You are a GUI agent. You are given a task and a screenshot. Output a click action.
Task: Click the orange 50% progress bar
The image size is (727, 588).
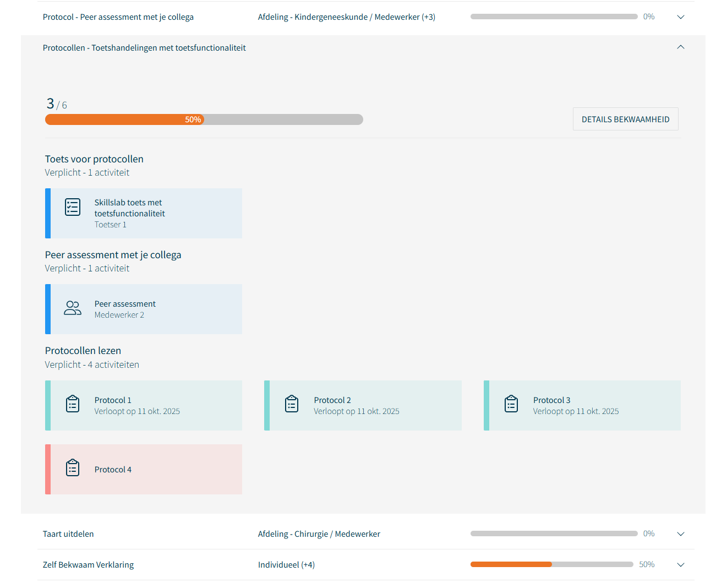click(x=204, y=119)
